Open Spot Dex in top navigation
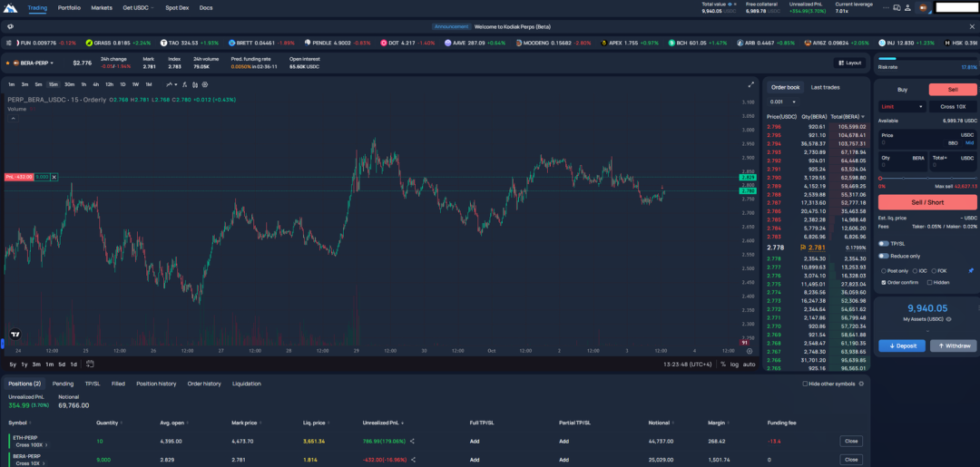980x467 pixels. [177, 7]
